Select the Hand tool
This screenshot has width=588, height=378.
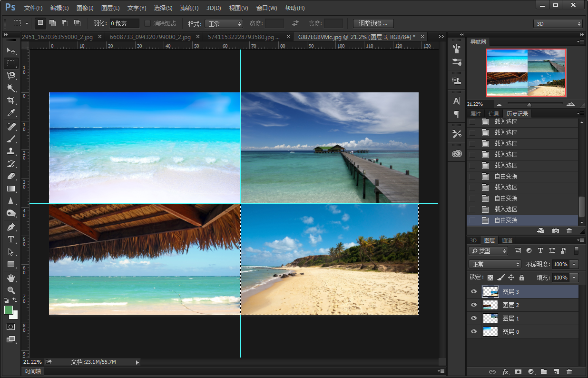click(x=11, y=278)
